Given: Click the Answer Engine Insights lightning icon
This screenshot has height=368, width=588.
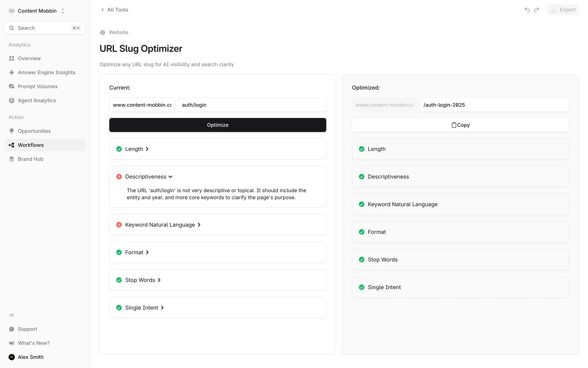Looking at the screenshot, I should pos(12,72).
